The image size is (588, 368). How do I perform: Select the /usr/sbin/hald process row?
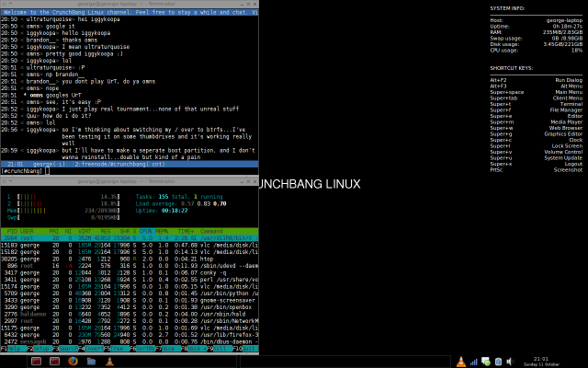[130, 314]
